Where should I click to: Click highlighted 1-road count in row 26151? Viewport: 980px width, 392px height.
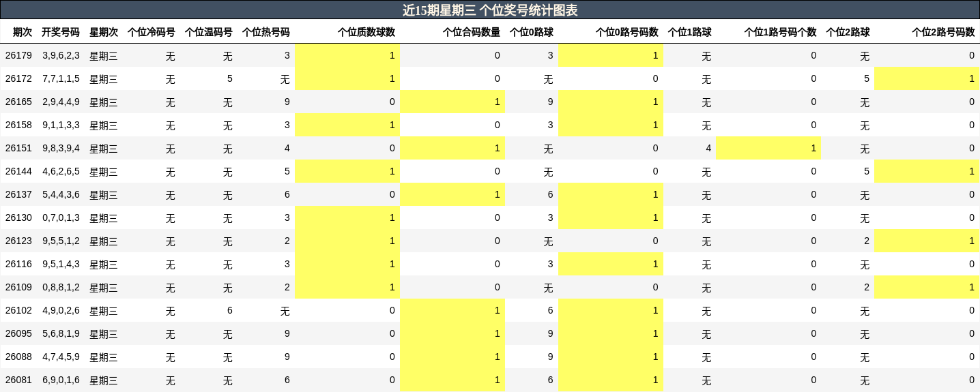tap(768, 148)
